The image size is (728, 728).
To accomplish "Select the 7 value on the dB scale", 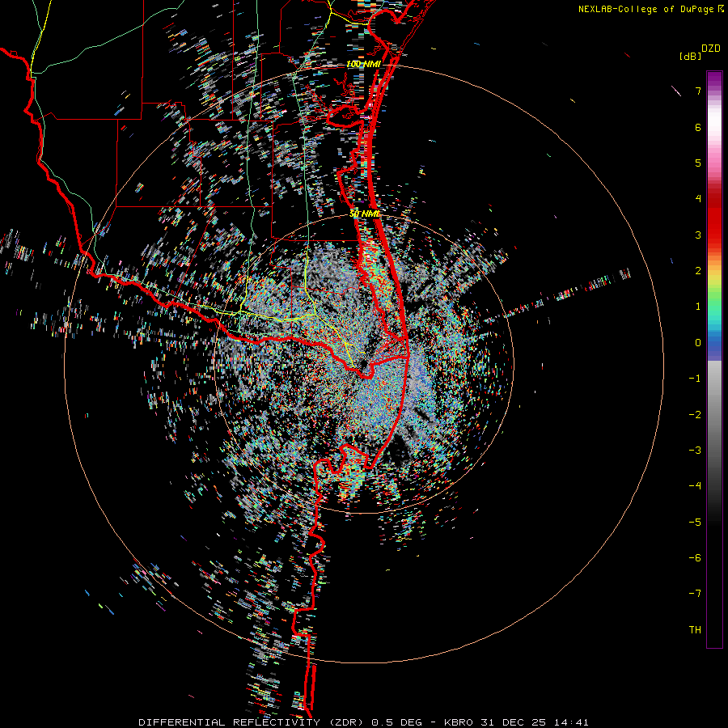I will [698, 91].
